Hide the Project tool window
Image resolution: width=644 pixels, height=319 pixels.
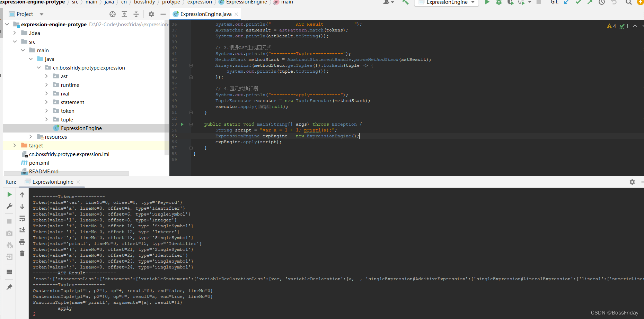163,14
